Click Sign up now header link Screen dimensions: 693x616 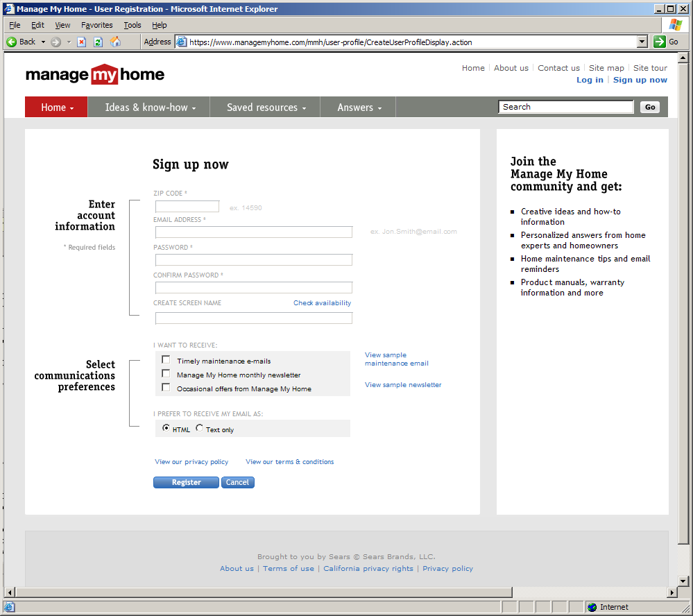640,80
